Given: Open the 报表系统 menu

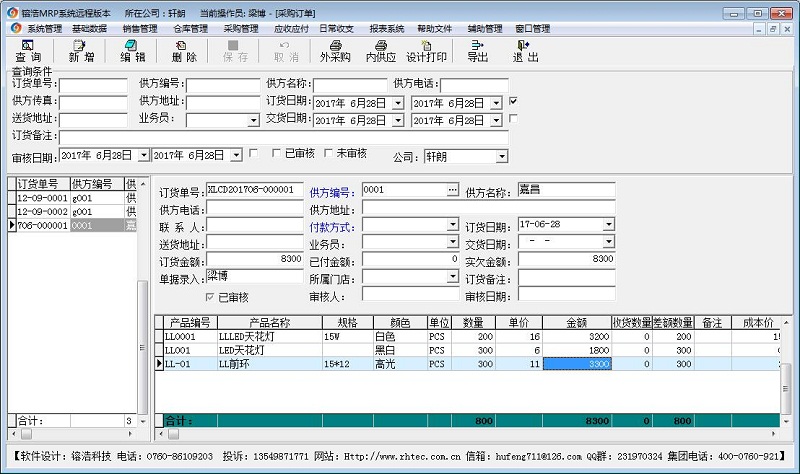Looking at the screenshot, I should [387, 29].
